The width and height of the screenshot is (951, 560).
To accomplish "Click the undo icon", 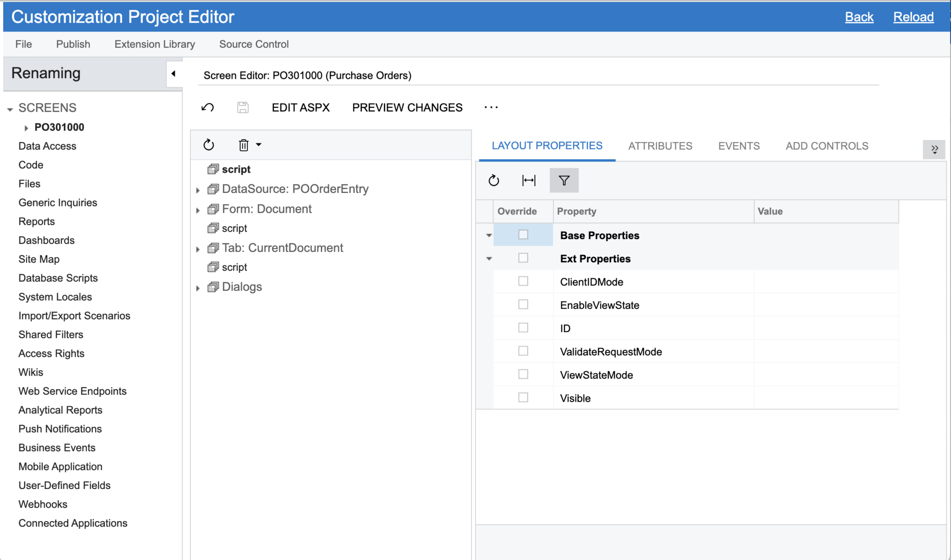I will (x=208, y=107).
